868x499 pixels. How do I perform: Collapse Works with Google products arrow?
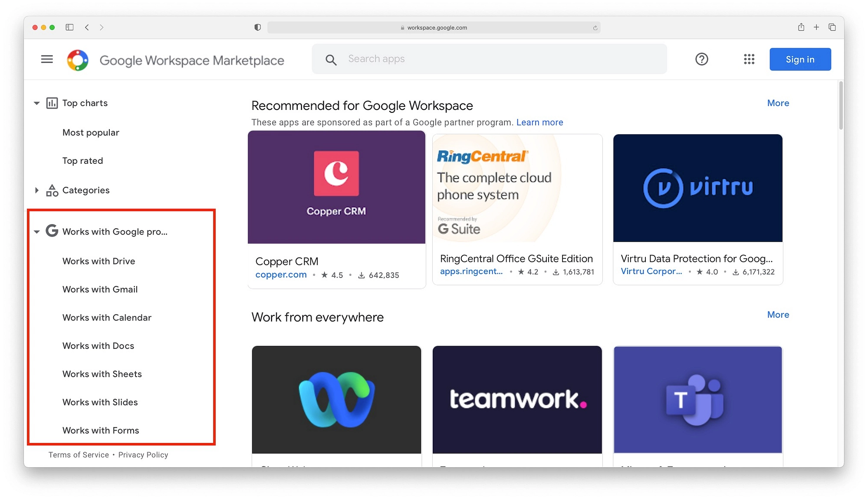click(x=37, y=232)
